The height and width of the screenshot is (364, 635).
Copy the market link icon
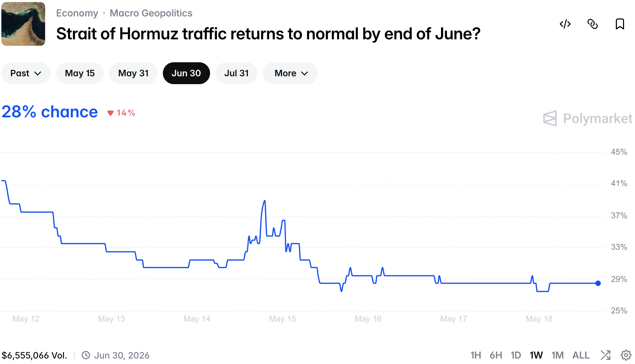593,24
